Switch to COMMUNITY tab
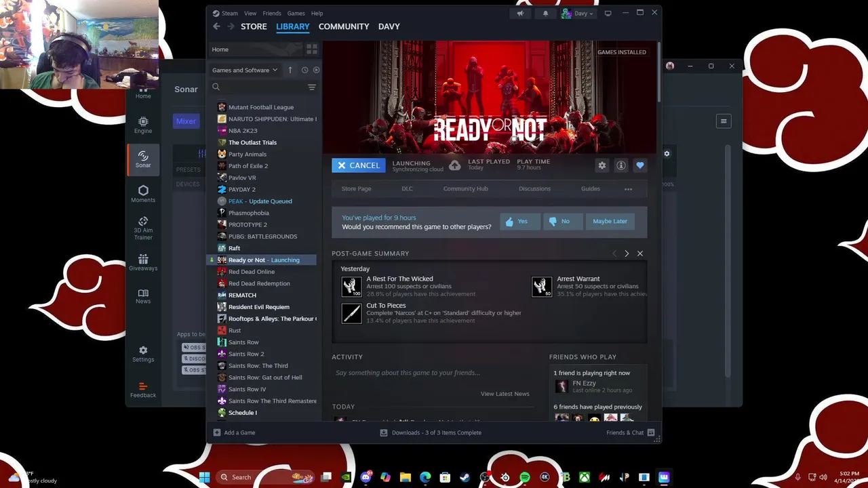 [x=344, y=26]
